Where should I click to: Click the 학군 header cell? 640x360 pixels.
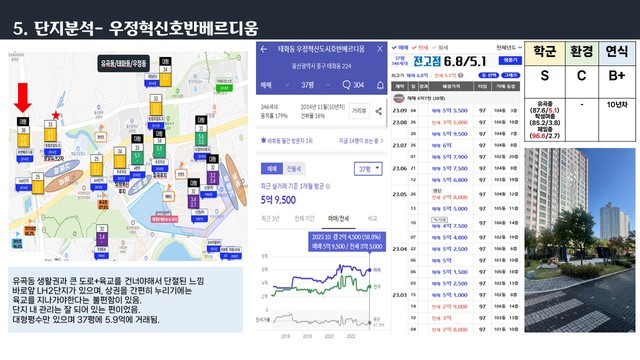pos(544,52)
